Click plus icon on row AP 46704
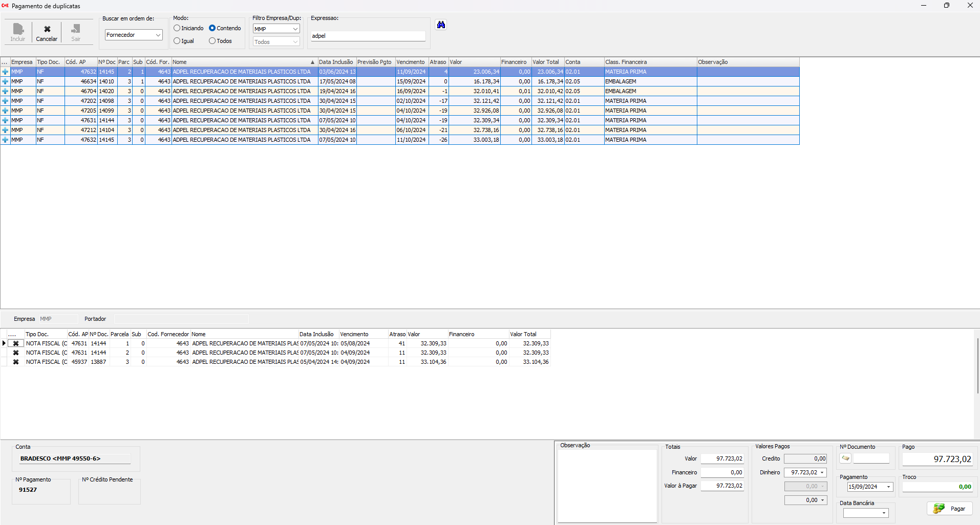Viewport: 980px width, 525px height. (x=5, y=92)
